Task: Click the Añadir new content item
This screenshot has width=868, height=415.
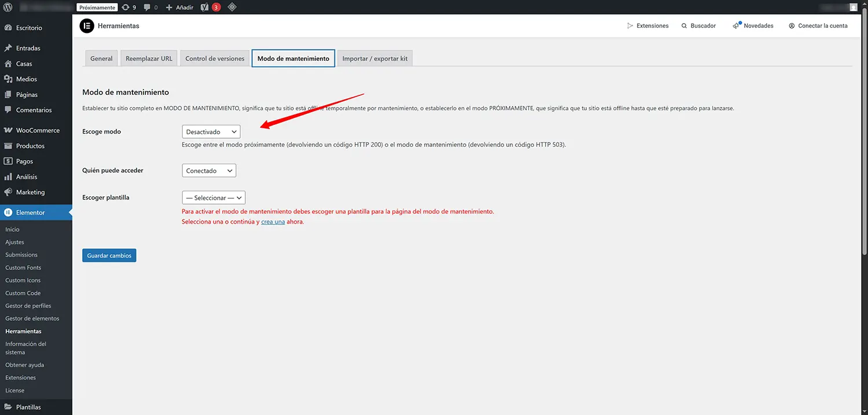Action: tap(179, 8)
